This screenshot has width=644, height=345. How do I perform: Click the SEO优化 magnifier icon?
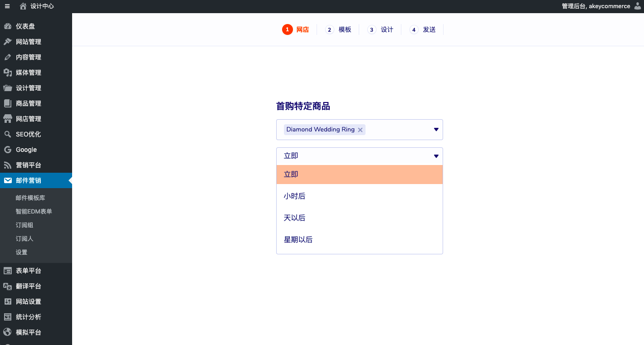pos(8,134)
